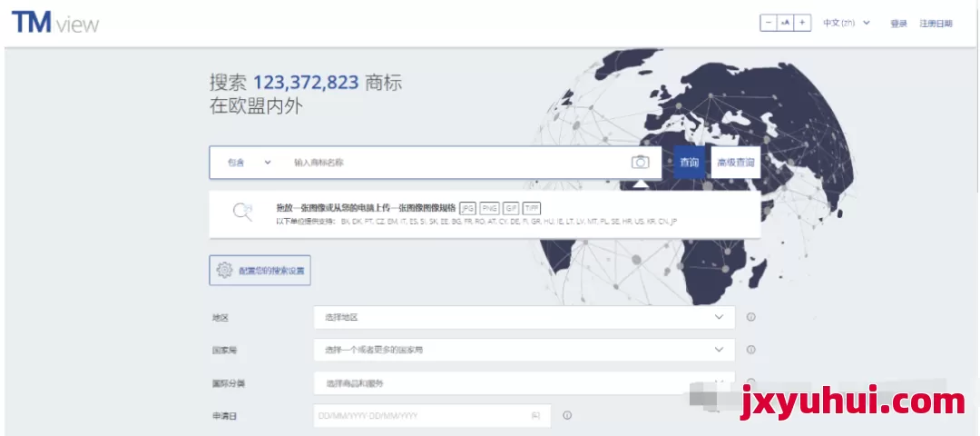
Task: Click the camera image-search icon
Action: pyautogui.click(x=640, y=163)
